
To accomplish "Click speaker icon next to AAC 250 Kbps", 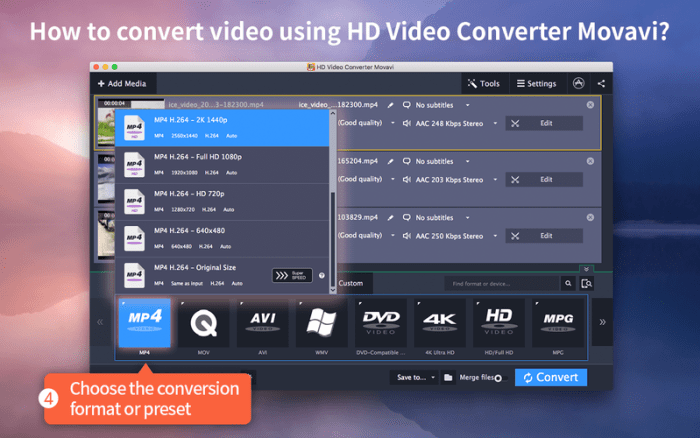I will coord(407,236).
